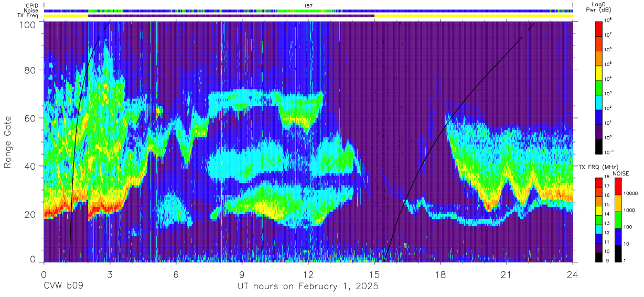Image resolution: width=644 pixels, height=297 pixels.
Task: Click the 80 tick label on Range Gate axis
Action: [x=30, y=70]
